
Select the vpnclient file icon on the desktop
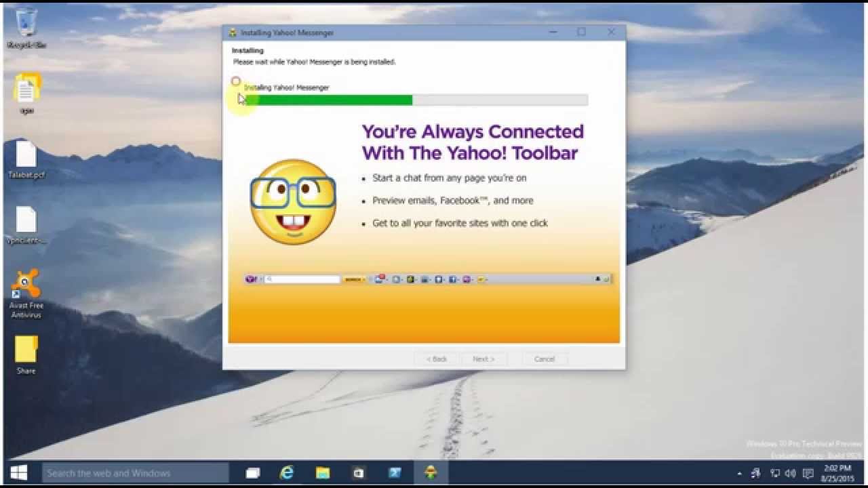26,226
